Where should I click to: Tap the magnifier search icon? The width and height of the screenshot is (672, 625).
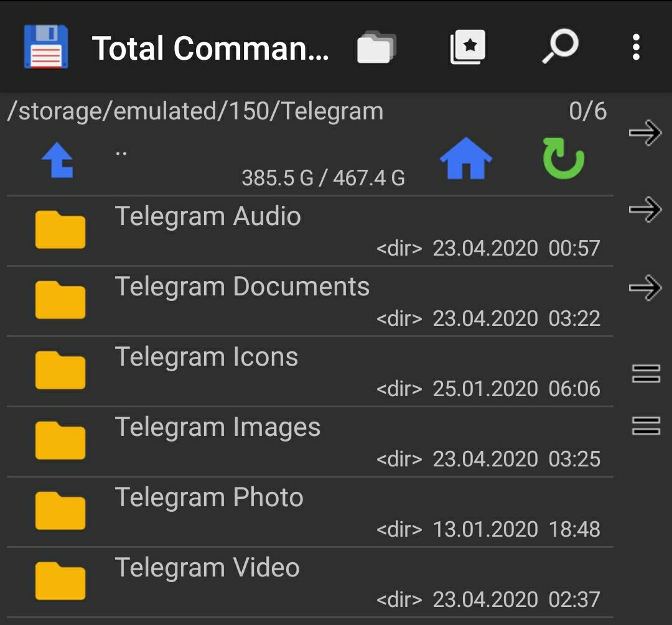(560, 48)
